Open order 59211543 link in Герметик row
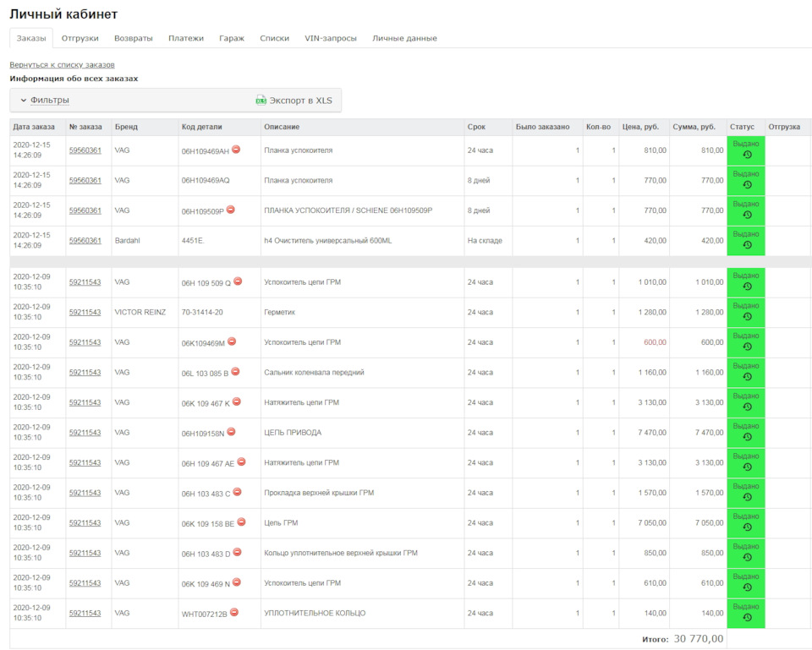This screenshot has width=812, height=650. click(85, 313)
